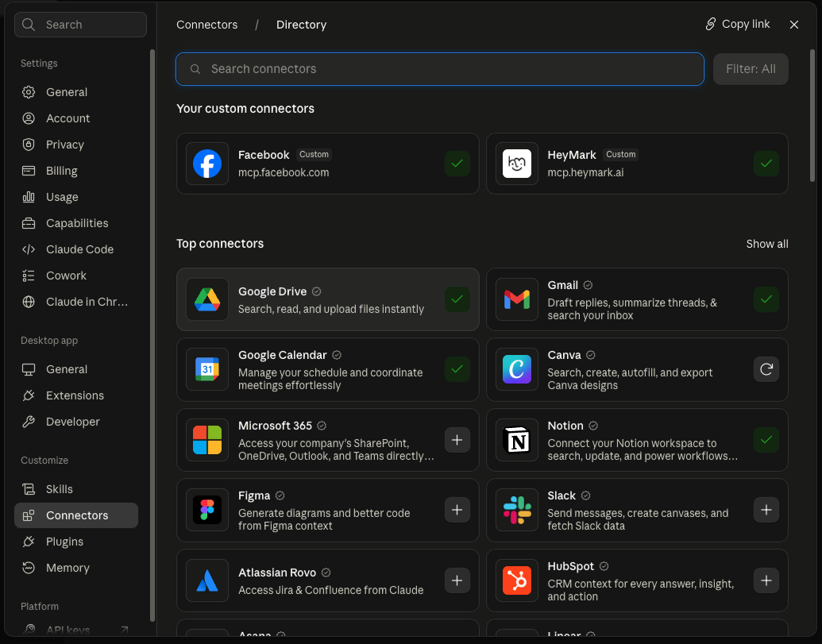The image size is (822, 644).
Task: Click the directory vertical scrollbar
Action: click(812, 115)
